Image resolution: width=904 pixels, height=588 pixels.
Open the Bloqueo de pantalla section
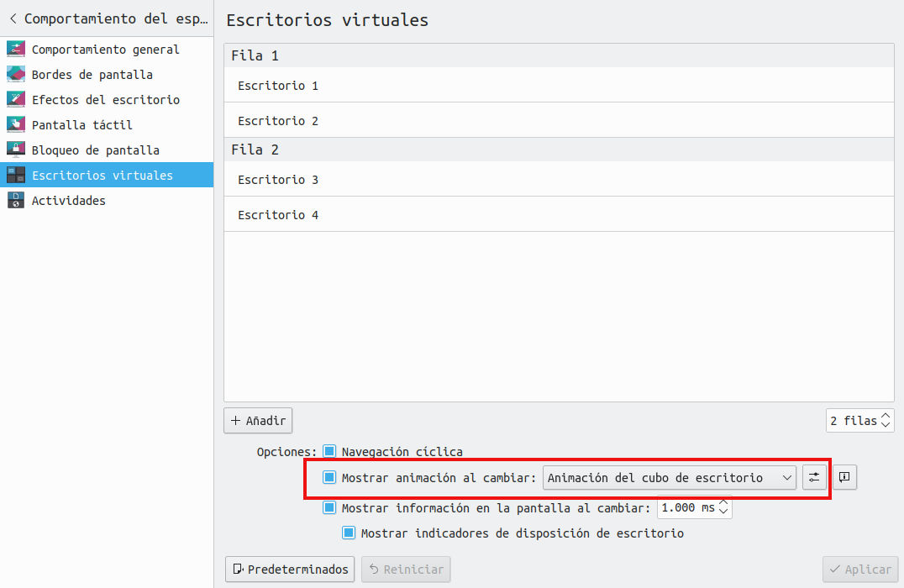(x=107, y=150)
